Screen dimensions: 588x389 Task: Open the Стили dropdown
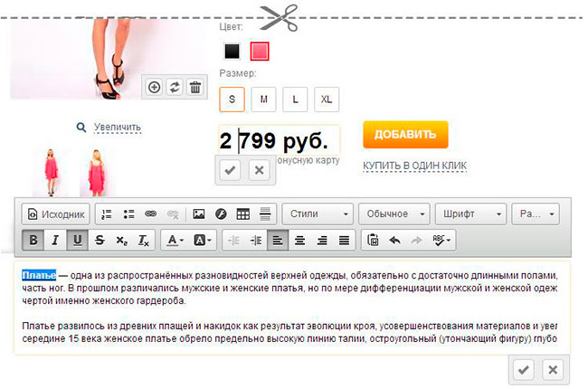pos(318,214)
